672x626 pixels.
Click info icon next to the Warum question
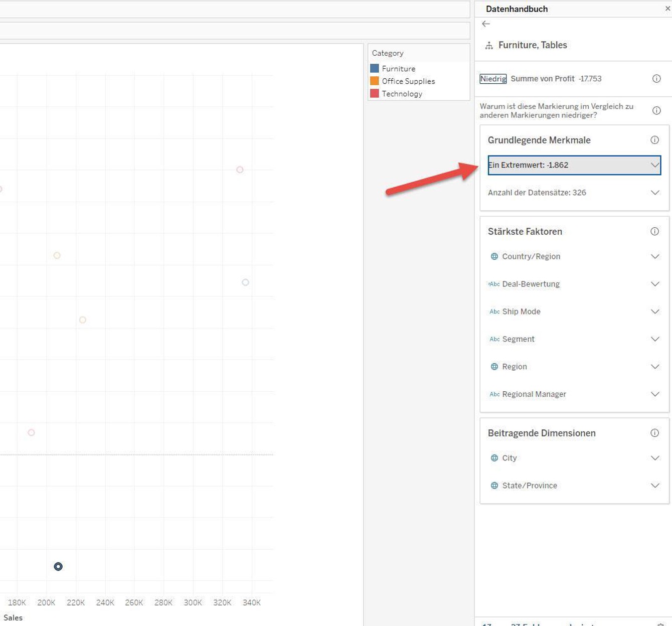coord(656,110)
